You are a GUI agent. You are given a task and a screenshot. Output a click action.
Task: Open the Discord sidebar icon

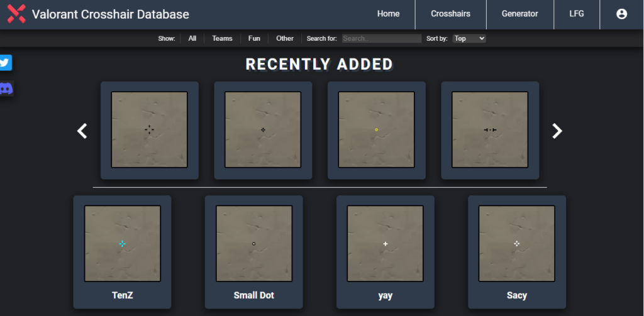coord(6,89)
